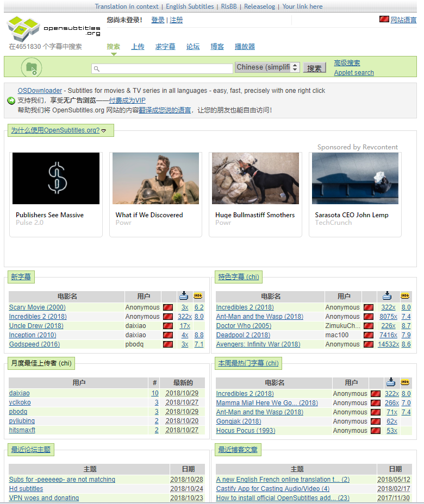The width and height of the screenshot is (424, 504).
Task: Click flag icon in Mamma Mia! row
Action: pyautogui.click(x=376, y=403)
